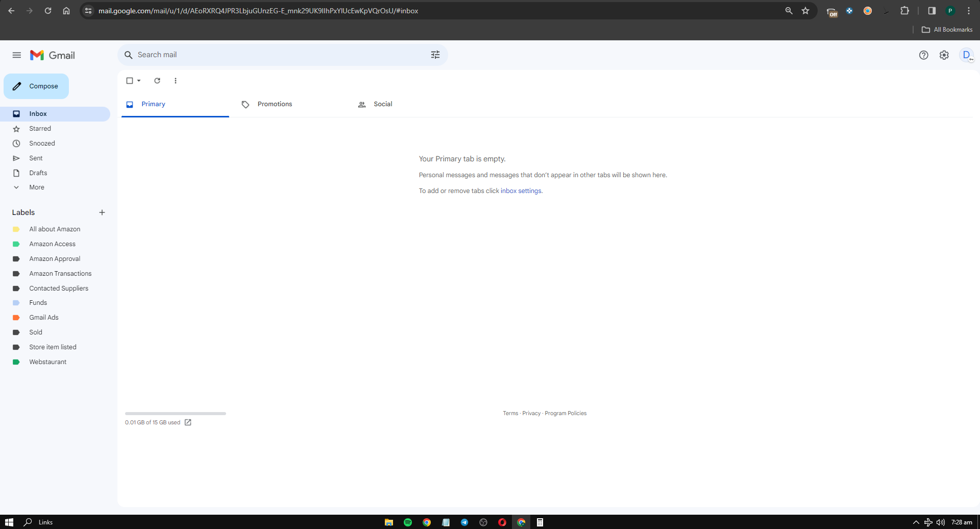This screenshot has height=529, width=980.
Task: Open the Inbox folder
Action: [55, 114]
